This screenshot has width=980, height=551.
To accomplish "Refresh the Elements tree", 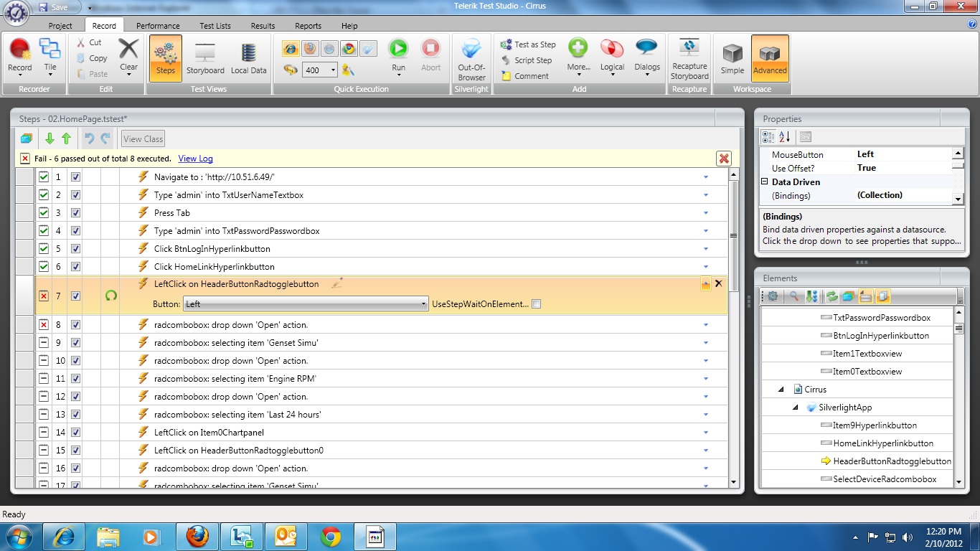I will 831,296.
